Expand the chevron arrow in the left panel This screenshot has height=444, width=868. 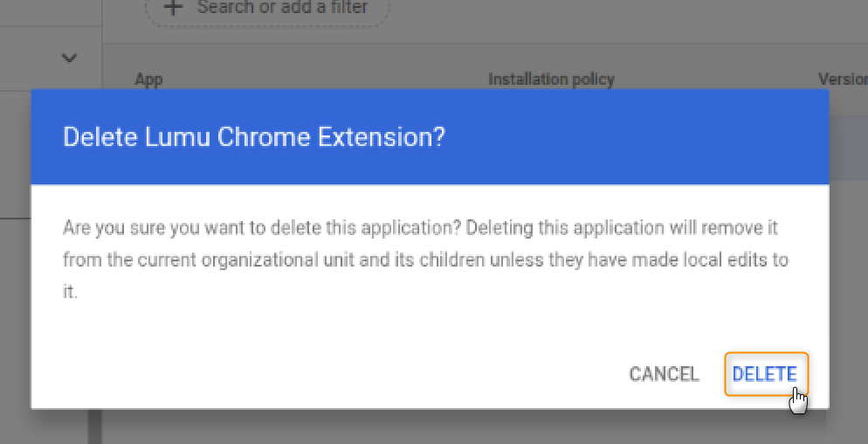click(x=70, y=59)
